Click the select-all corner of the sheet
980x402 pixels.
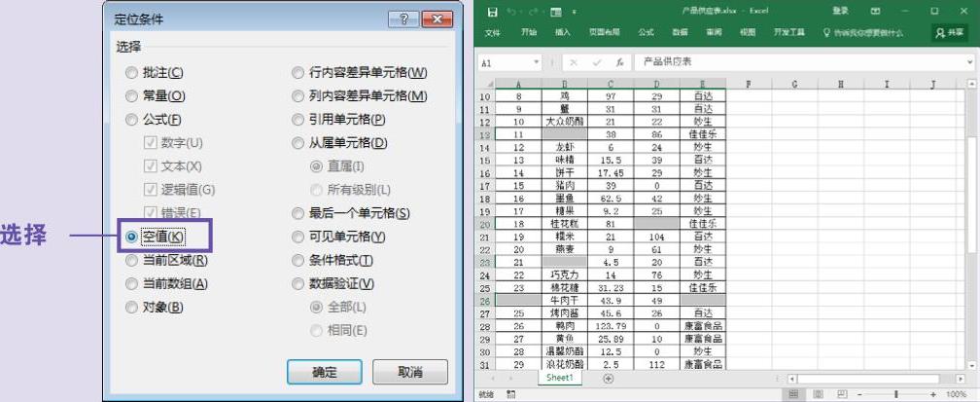(x=487, y=84)
